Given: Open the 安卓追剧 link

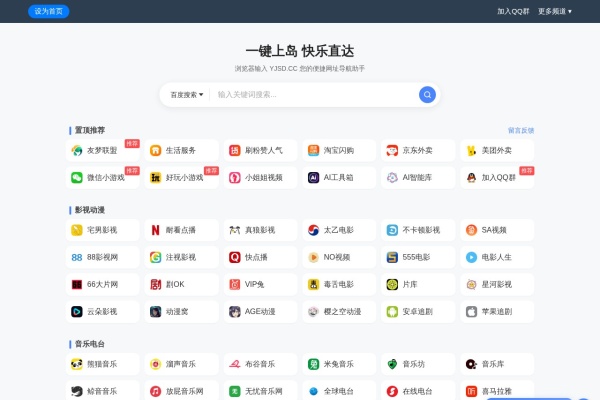Looking at the screenshot, I should (x=418, y=312).
